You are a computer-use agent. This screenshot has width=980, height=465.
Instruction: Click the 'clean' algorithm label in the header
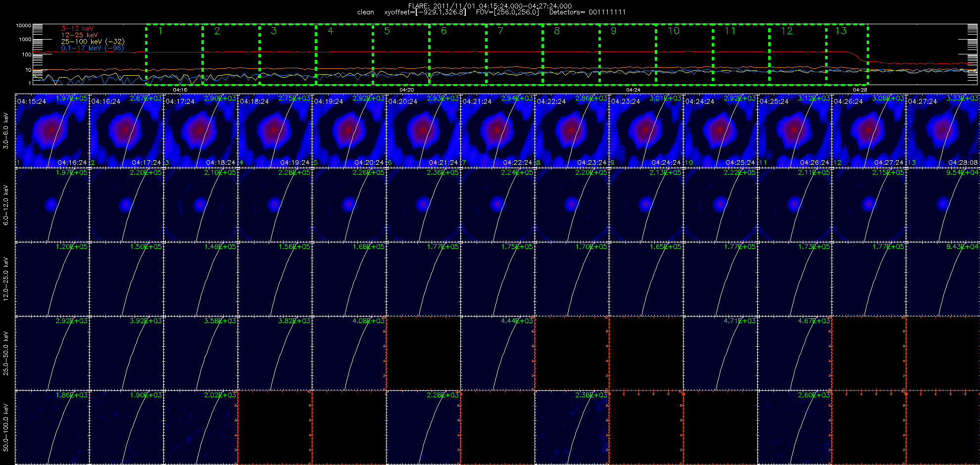(x=366, y=12)
